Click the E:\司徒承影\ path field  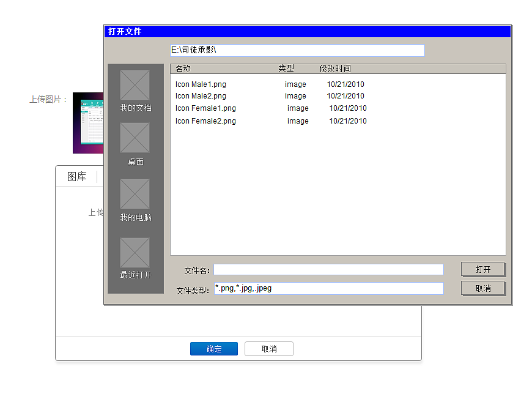coord(297,50)
